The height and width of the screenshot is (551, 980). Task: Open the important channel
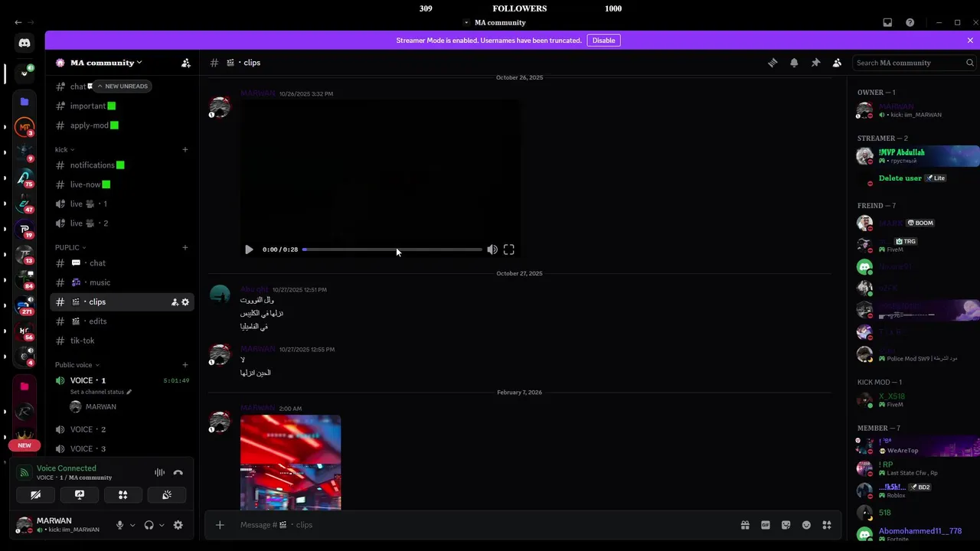point(122,106)
